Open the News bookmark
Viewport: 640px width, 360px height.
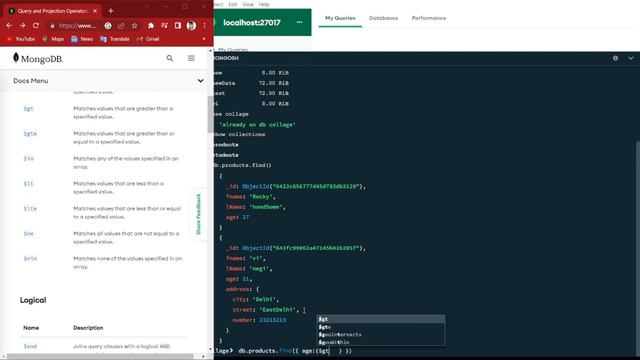click(82, 39)
